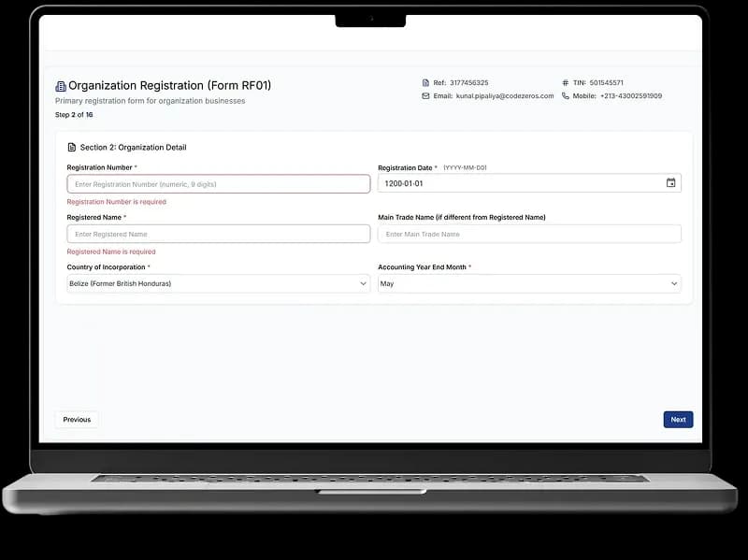748x560 pixels.
Task: Click the Ref number icon
Action: point(425,83)
